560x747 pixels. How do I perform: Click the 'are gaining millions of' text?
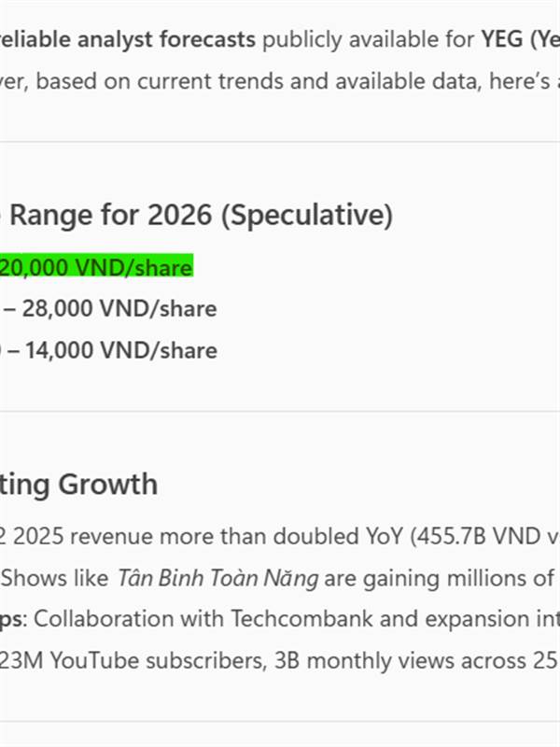(437, 578)
